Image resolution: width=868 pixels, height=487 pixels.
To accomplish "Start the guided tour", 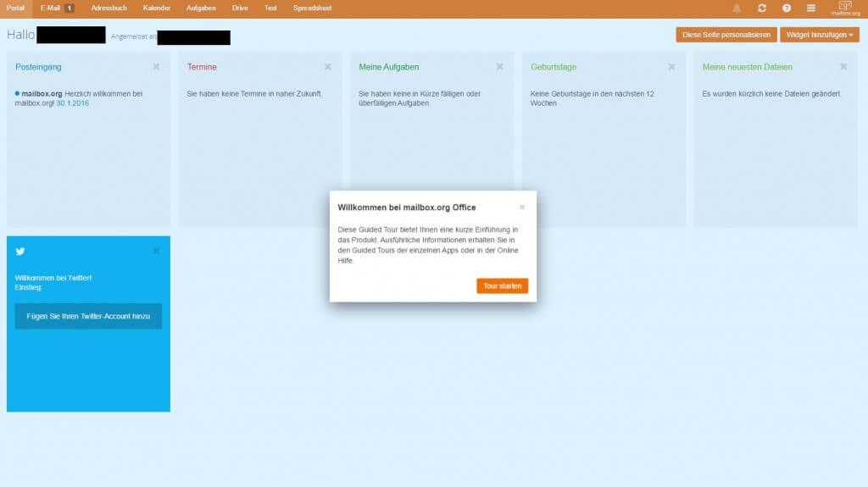I will [502, 286].
